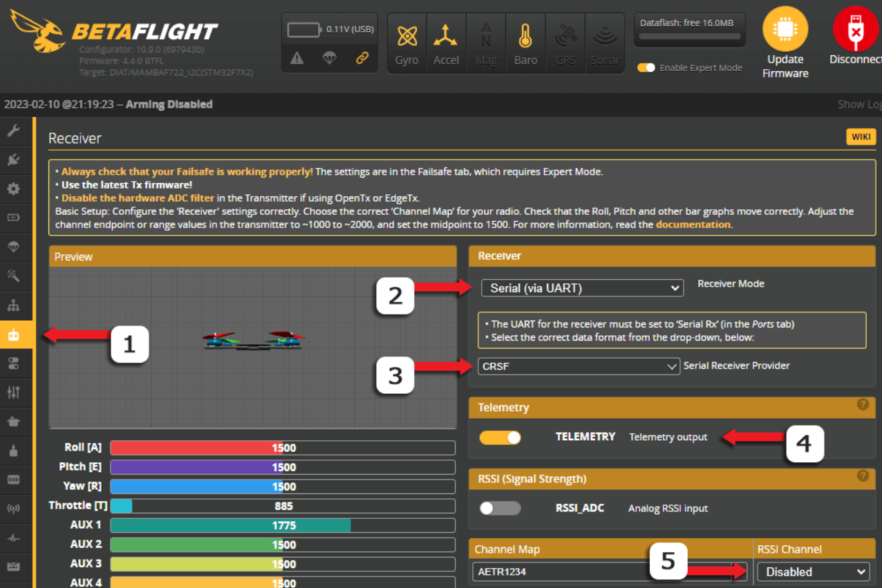Click the Update Firmware button
Viewport: 882px width, 588px height.
[x=785, y=44]
